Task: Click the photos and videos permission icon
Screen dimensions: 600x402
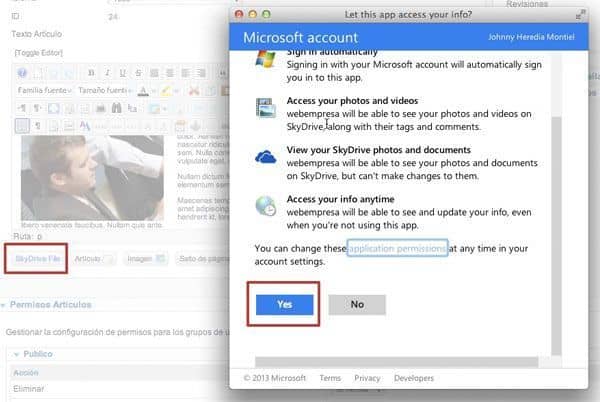Action: tap(266, 108)
